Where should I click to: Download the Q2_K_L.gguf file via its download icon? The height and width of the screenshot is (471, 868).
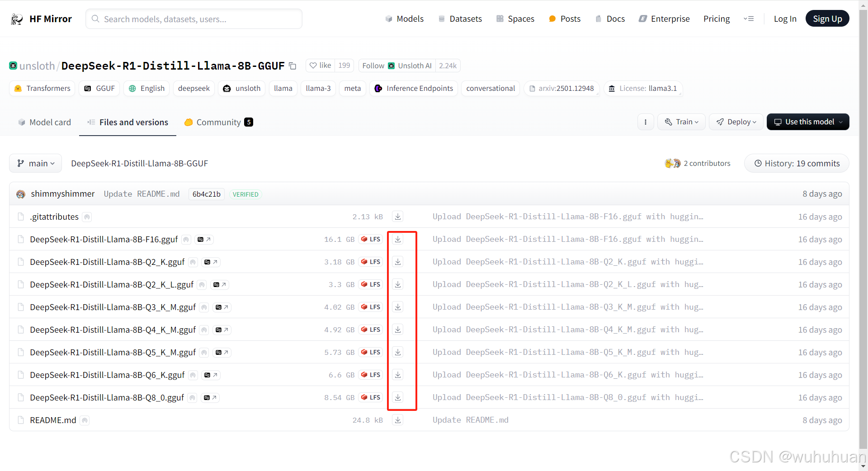tap(398, 284)
